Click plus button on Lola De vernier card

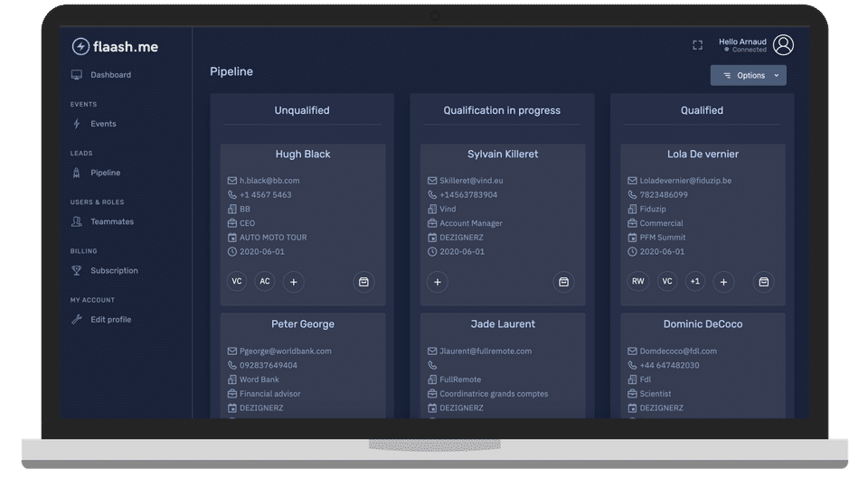(x=723, y=282)
